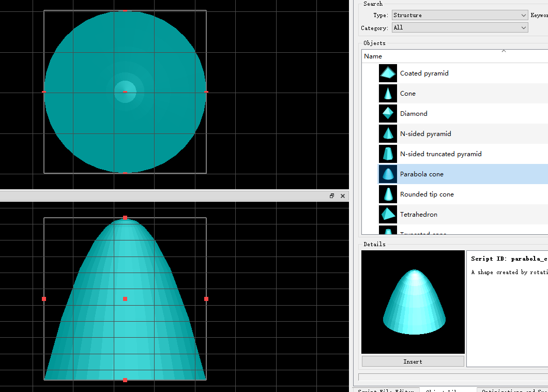The height and width of the screenshot is (392, 548).
Task: Undock the lower viewport with float button
Action: 332,196
